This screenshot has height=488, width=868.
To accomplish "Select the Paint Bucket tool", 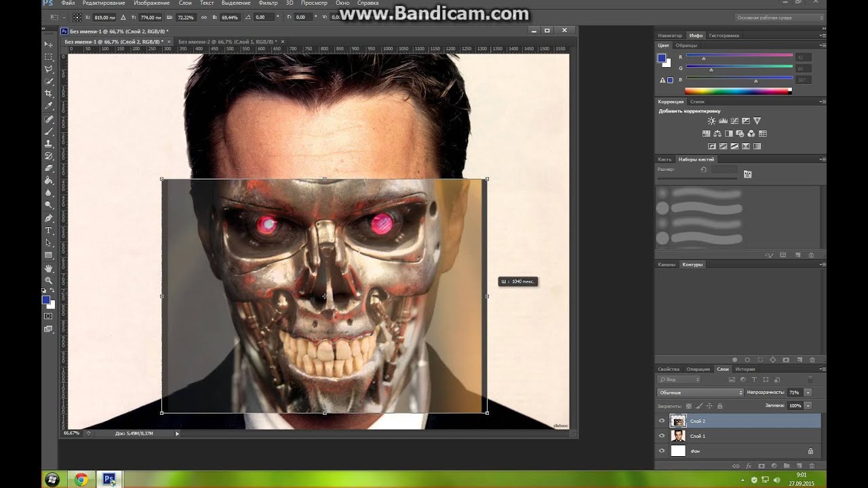I will [49, 180].
